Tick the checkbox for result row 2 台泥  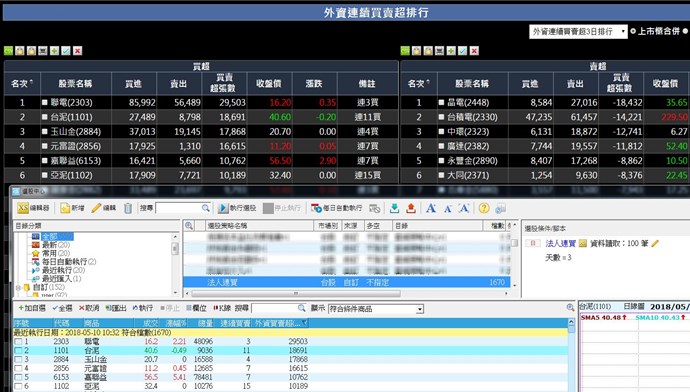[x=18, y=351]
